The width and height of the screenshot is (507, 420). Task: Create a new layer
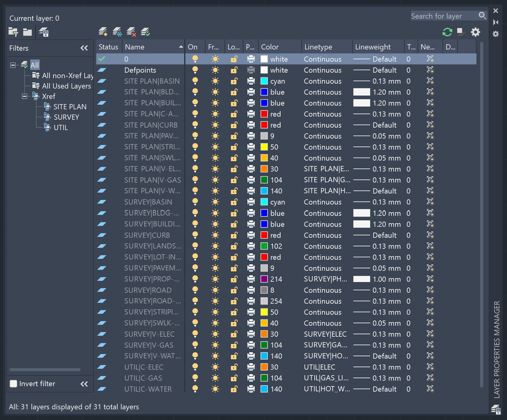103,32
